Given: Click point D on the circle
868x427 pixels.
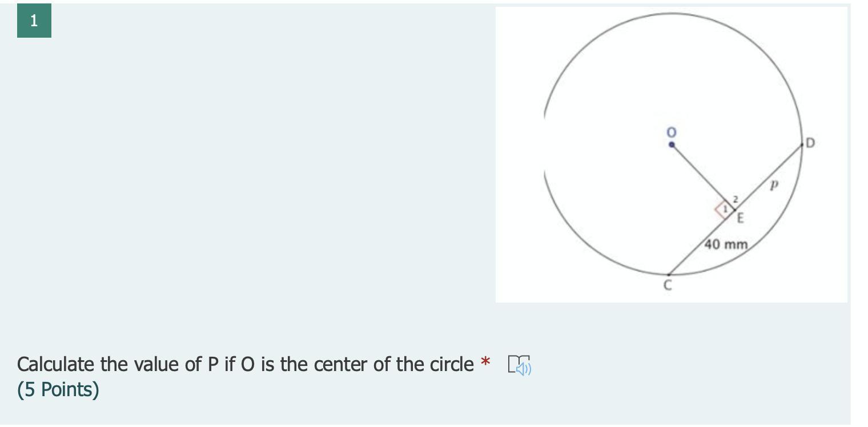Looking at the screenshot, I should [802, 145].
